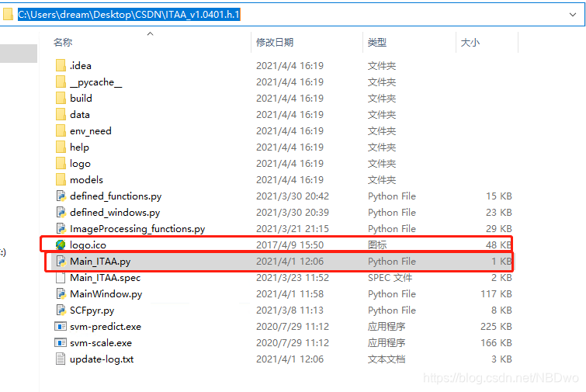Sort by the 名称 column header

(63, 42)
